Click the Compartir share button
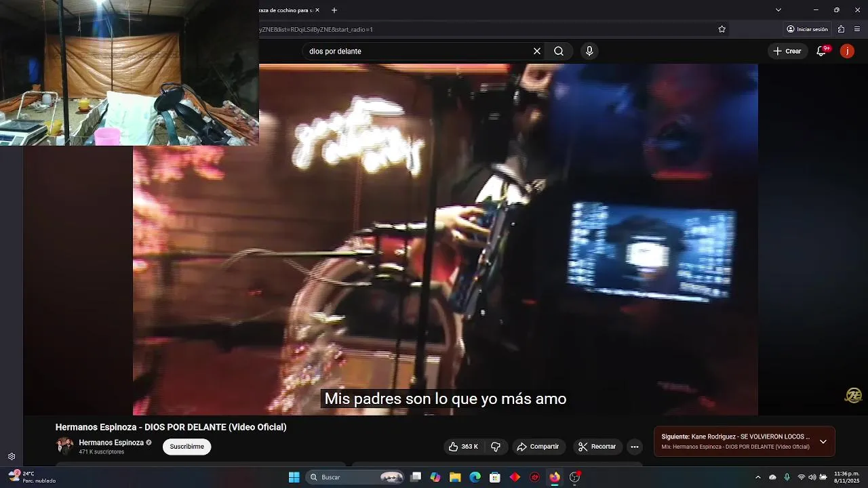 [538, 447]
